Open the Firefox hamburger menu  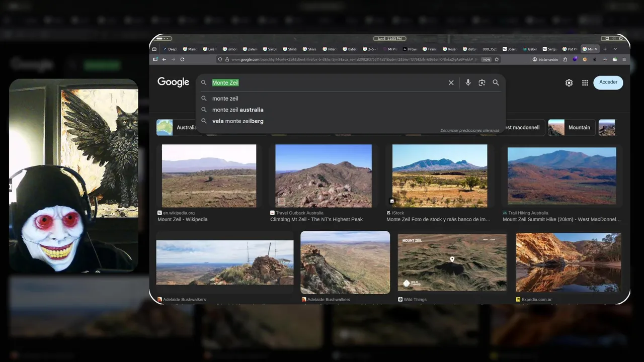click(624, 59)
